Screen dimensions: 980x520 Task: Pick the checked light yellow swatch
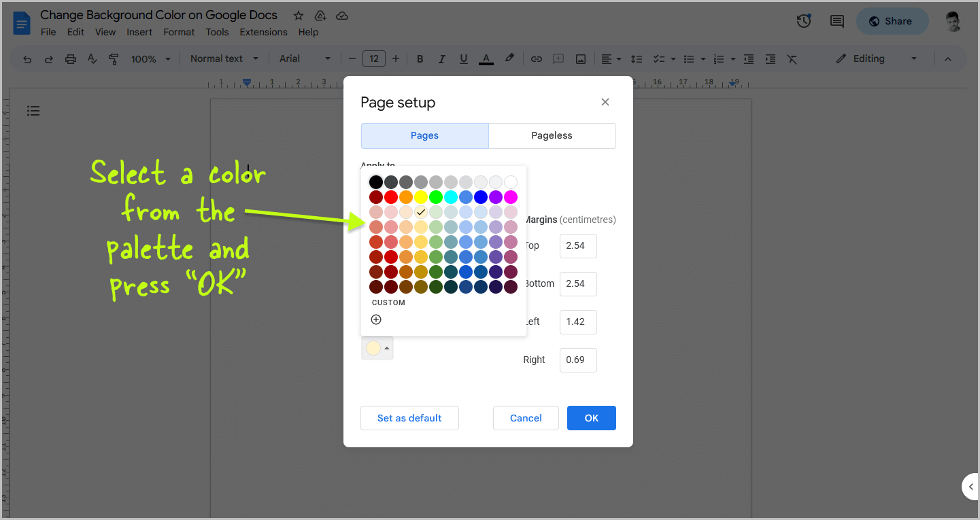421,212
